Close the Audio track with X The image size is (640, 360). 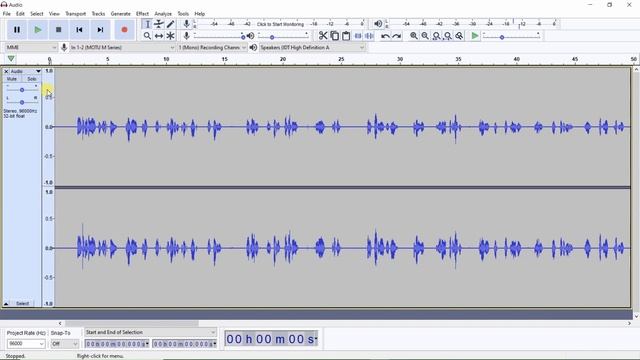(6, 71)
